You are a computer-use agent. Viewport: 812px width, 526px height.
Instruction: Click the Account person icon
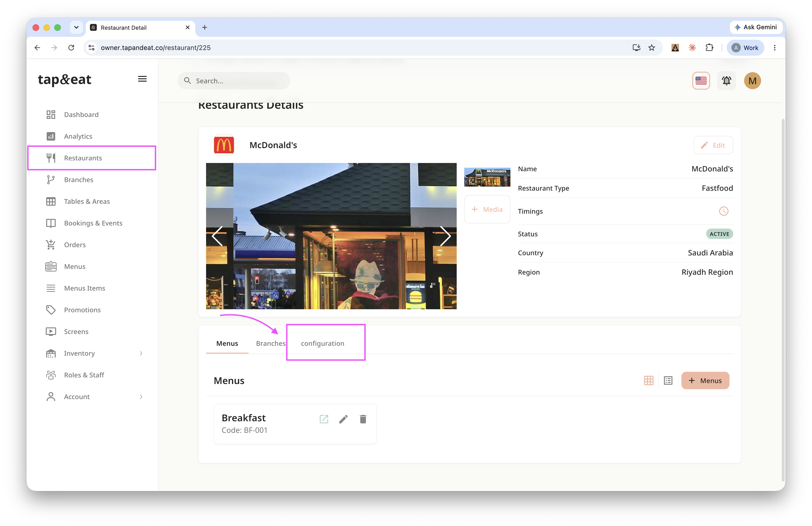click(51, 397)
